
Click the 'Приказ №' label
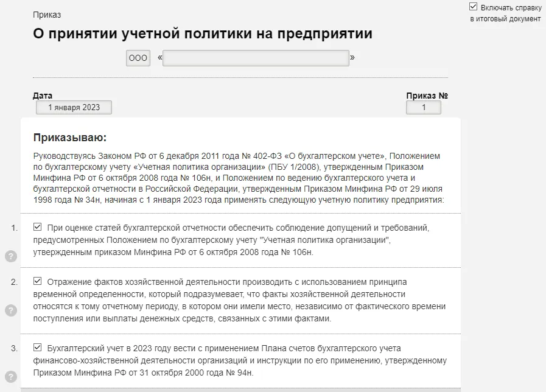(x=427, y=96)
